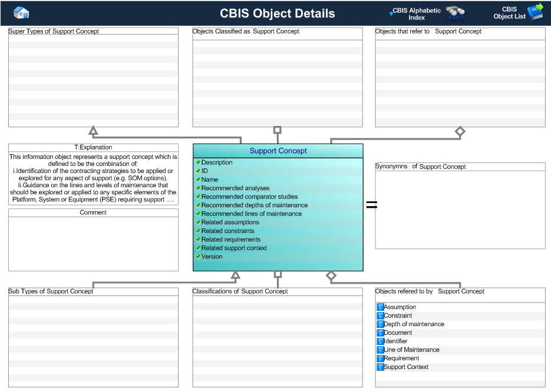
Task: Click the equals sign synonym connector
Action: [x=371, y=205]
